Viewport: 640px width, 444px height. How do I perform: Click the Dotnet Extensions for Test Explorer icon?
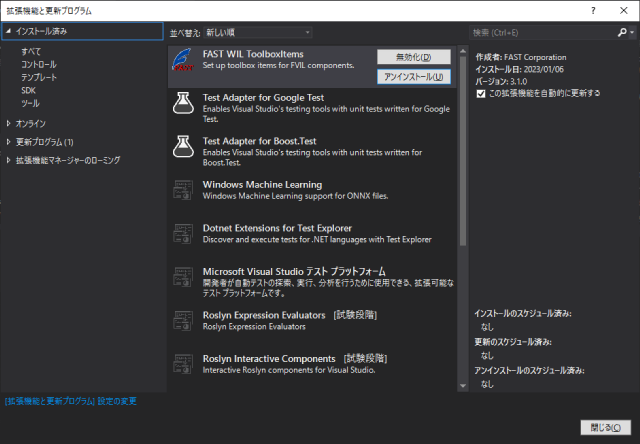pos(183,234)
